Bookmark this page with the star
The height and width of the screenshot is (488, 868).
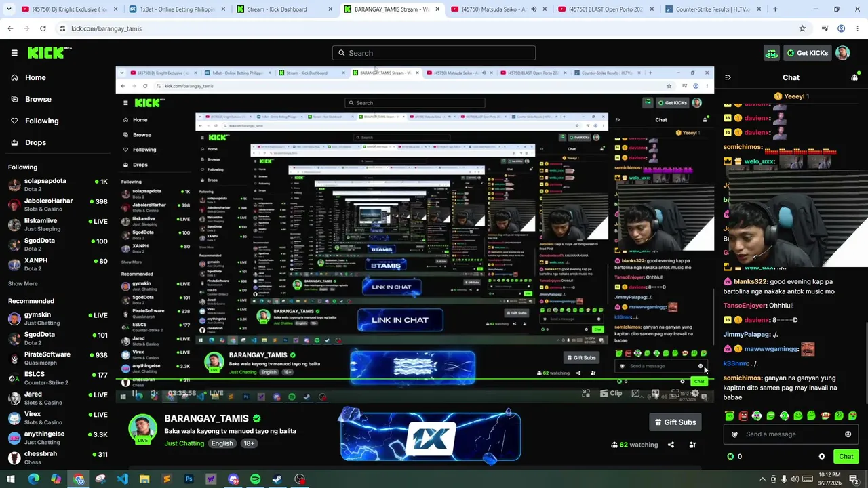802,28
